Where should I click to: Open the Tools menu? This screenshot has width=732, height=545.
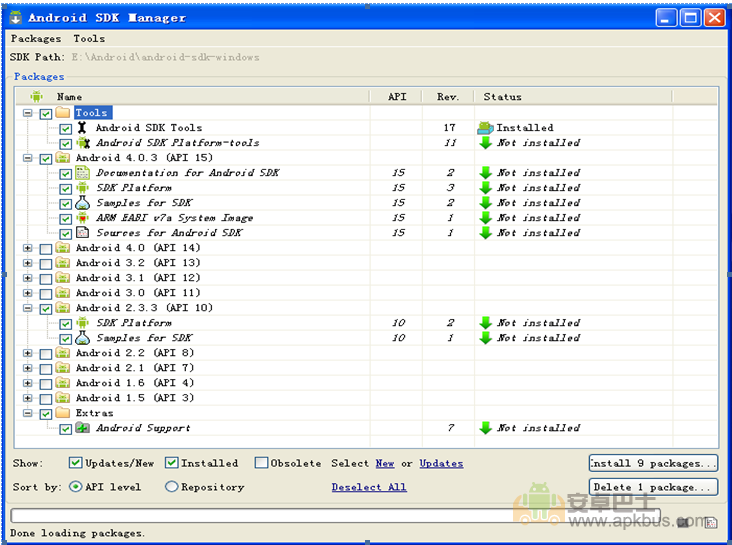click(x=89, y=39)
